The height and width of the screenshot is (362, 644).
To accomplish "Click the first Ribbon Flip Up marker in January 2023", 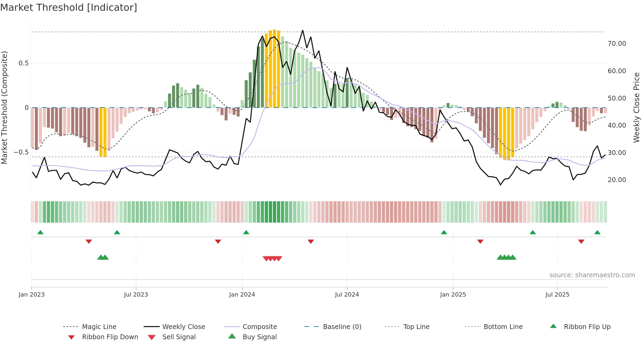I will 40,232.
